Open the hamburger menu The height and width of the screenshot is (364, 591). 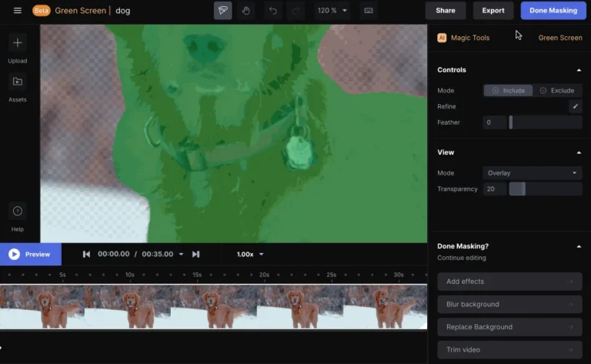click(18, 11)
